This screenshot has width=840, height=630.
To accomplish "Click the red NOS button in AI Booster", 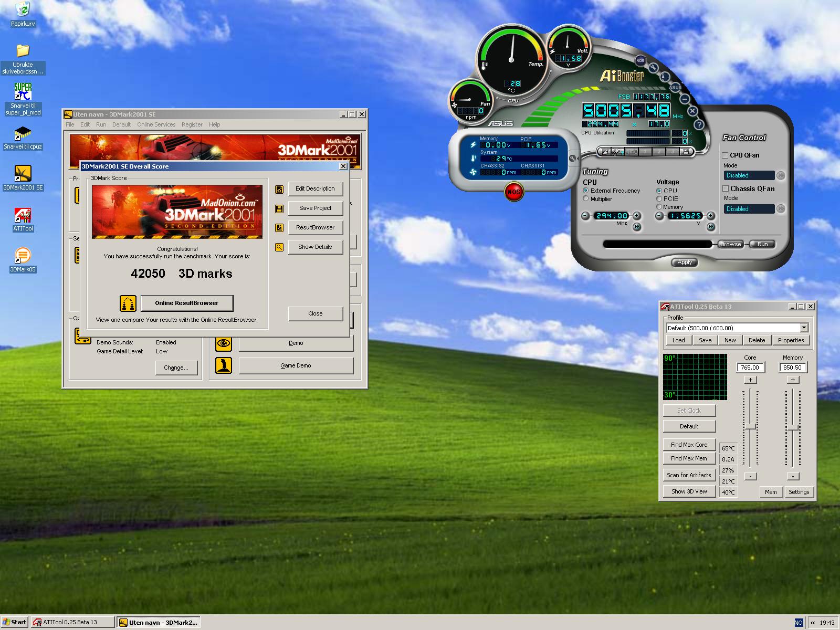I will pyautogui.click(x=513, y=192).
